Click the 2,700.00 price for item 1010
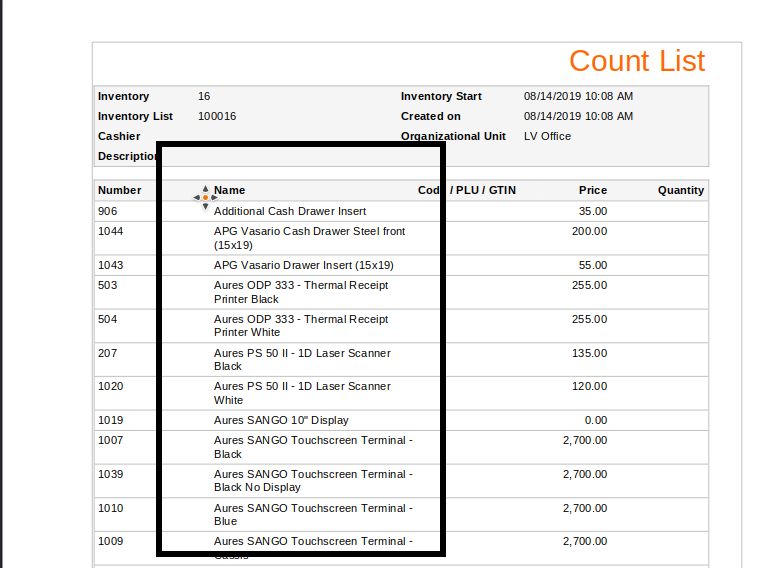Image resolution: width=776 pixels, height=568 pixels. coord(585,508)
